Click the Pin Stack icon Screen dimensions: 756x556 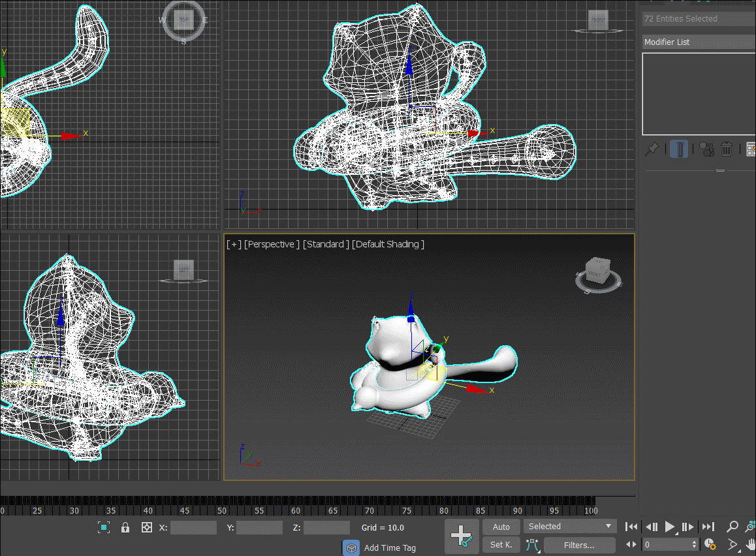click(x=652, y=149)
